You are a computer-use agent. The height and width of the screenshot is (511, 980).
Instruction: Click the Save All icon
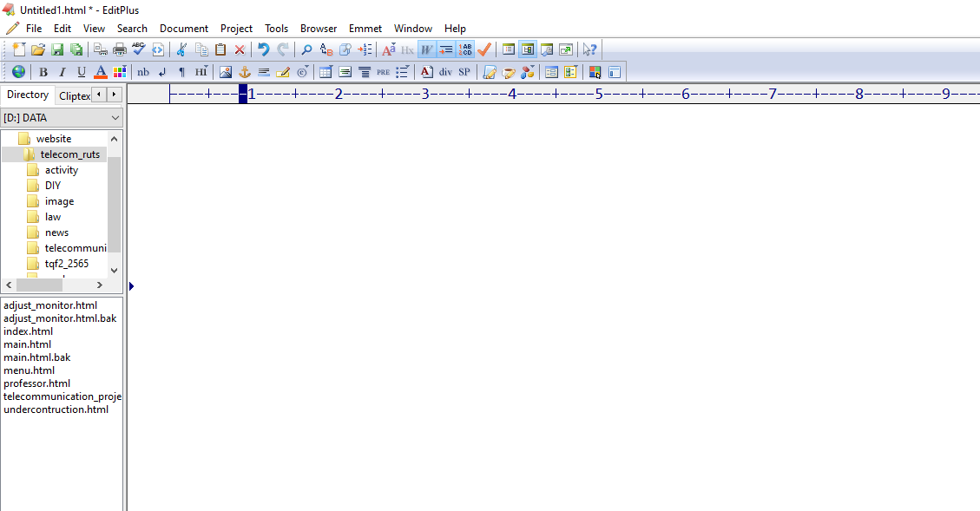[x=76, y=49]
